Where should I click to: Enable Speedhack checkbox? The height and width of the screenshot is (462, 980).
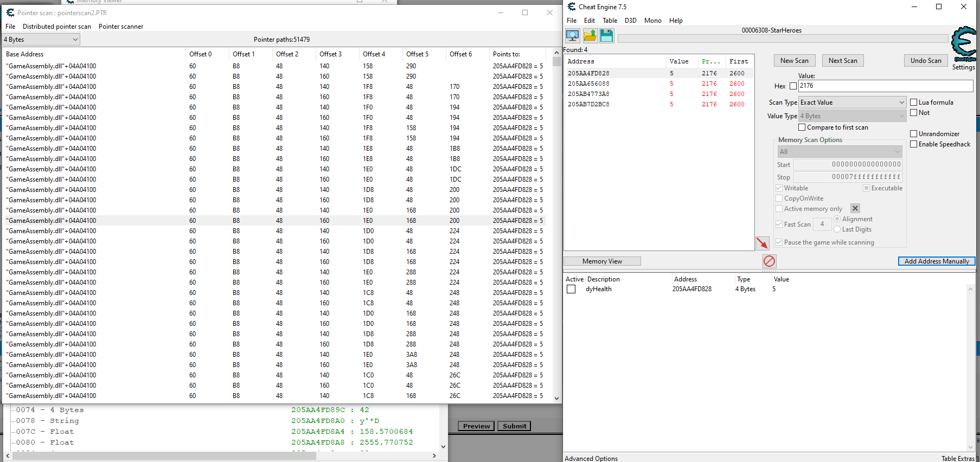(913, 144)
